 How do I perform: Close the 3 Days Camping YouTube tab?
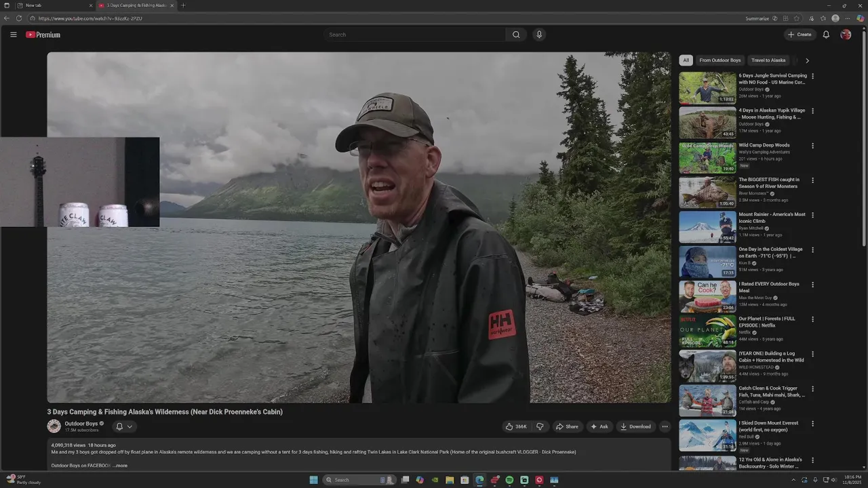click(172, 5)
